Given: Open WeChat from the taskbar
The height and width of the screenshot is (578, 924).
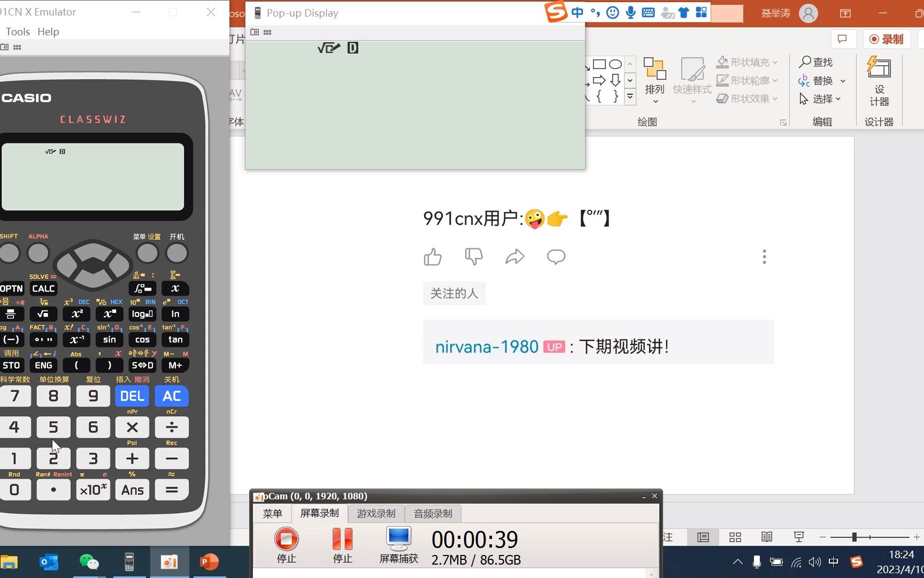Looking at the screenshot, I should tap(89, 562).
